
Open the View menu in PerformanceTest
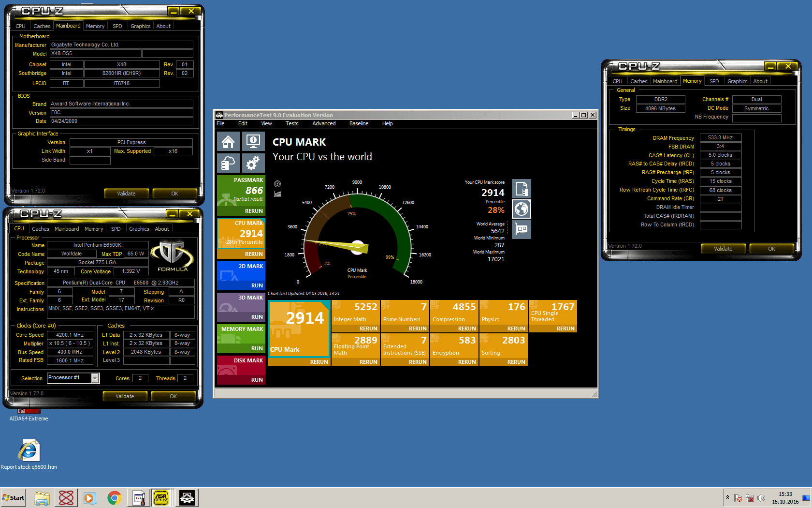(266, 123)
